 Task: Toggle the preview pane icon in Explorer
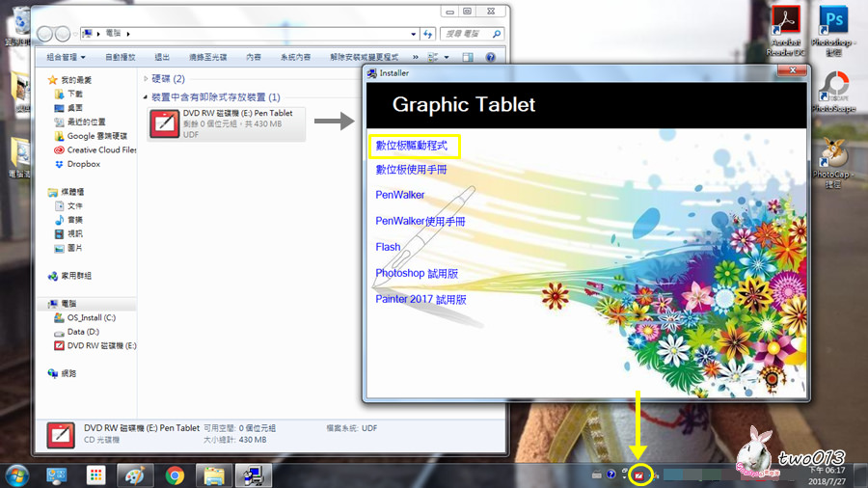point(468,57)
